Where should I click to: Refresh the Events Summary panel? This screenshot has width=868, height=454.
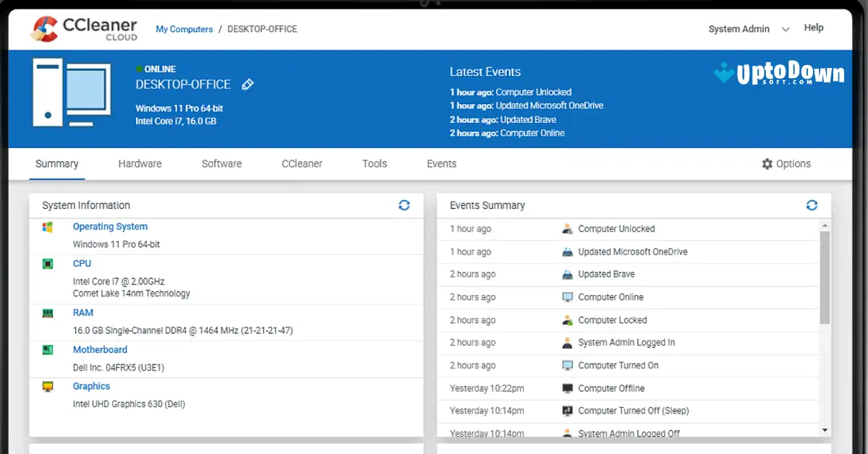[x=812, y=205]
